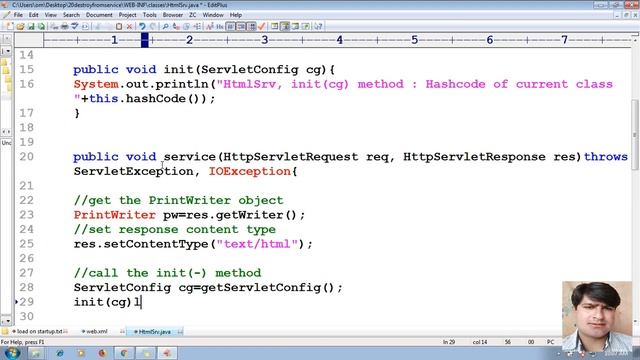Click the comment '//call the init(-) method'
This screenshot has height=360, width=640.
tap(167, 273)
